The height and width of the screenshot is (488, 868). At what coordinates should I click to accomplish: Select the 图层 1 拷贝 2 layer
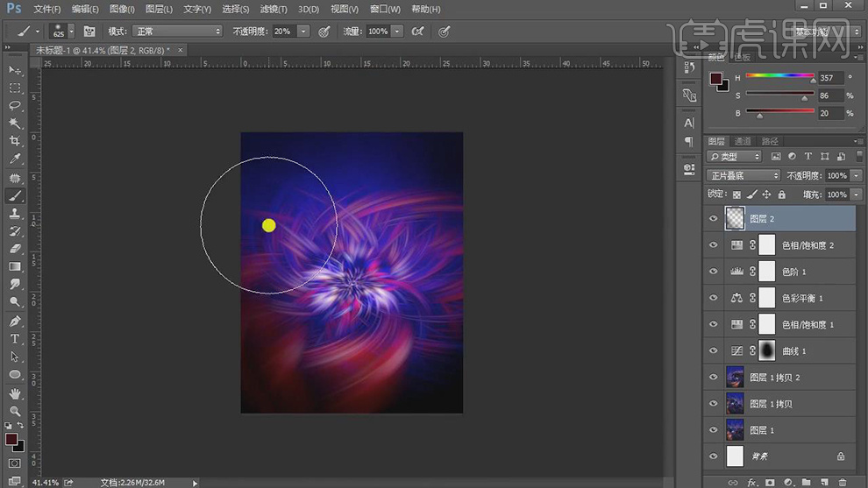point(775,378)
